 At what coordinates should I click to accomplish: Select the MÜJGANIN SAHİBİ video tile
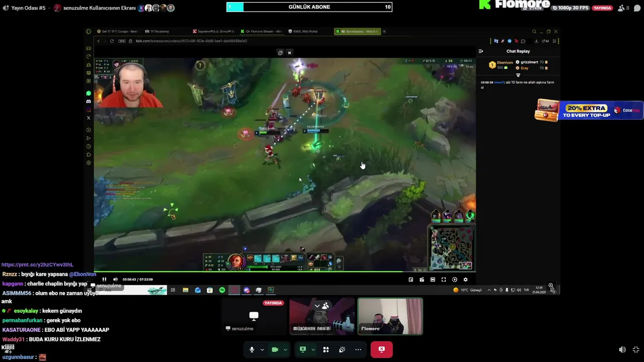(x=322, y=316)
